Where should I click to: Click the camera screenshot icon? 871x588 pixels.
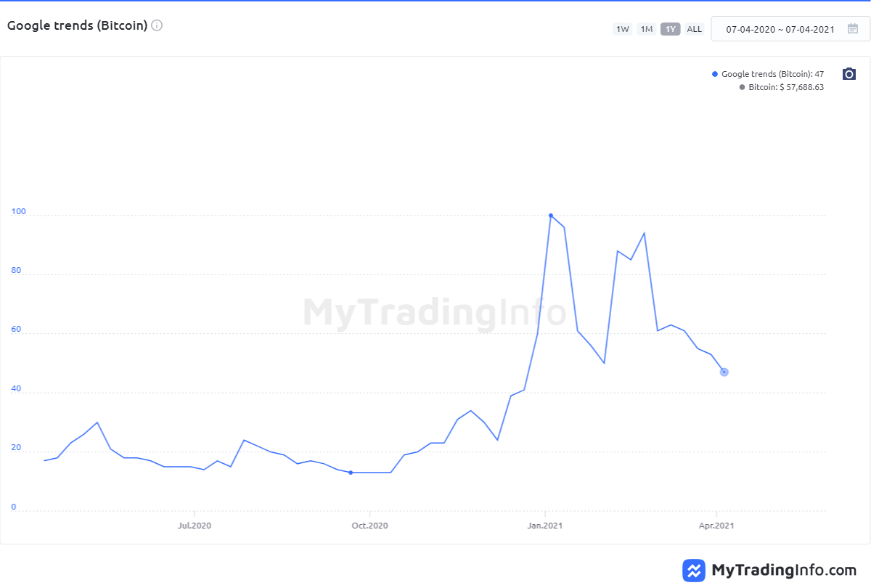[x=849, y=74]
